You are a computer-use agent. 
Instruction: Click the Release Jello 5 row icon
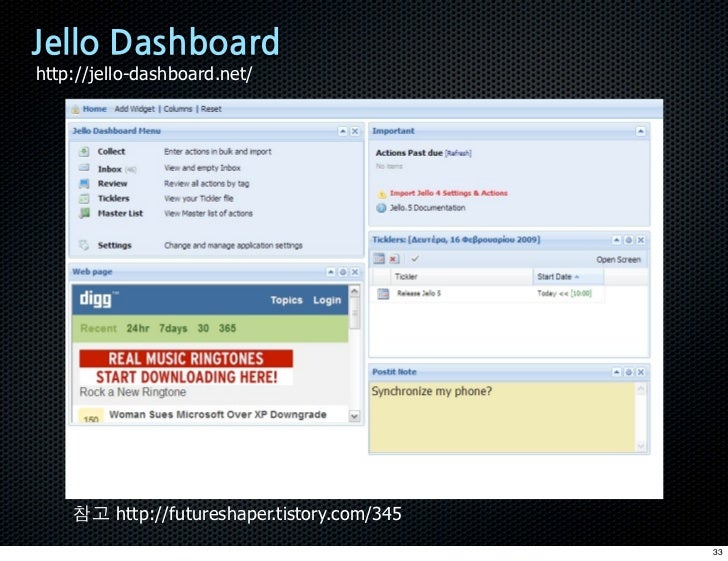383,294
